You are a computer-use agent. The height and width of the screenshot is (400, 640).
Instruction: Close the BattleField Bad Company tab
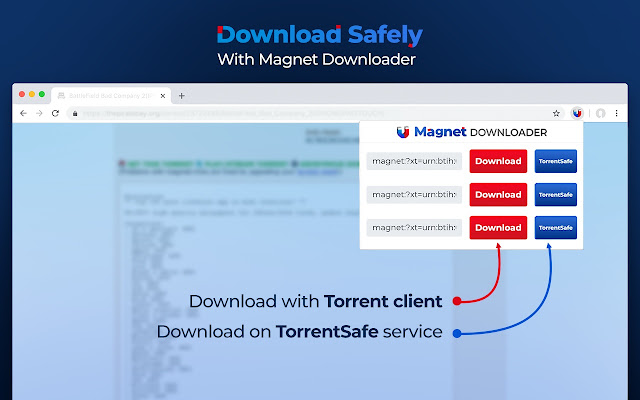(163, 96)
